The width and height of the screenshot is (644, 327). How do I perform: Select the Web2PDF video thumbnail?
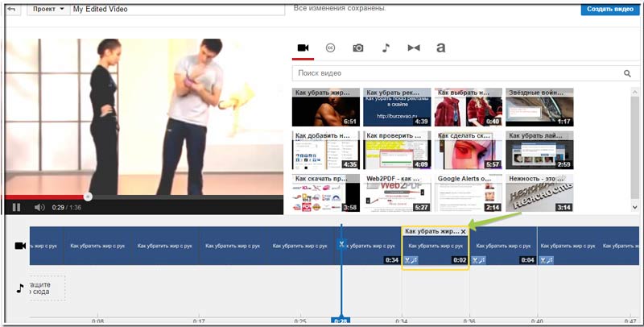tap(396, 193)
